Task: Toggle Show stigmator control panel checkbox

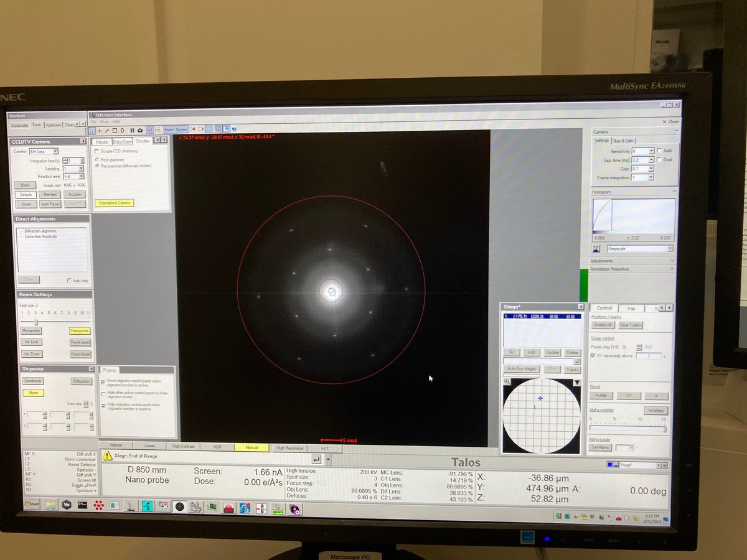Action: 103,381
